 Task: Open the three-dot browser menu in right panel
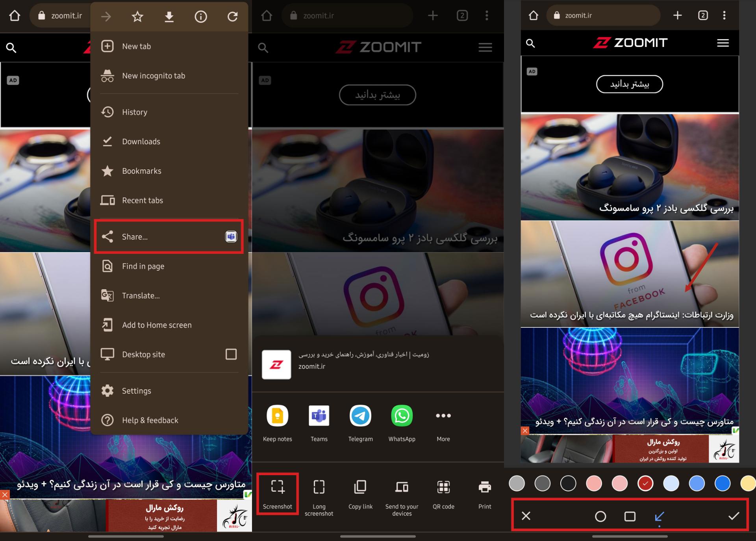click(724, 15)
